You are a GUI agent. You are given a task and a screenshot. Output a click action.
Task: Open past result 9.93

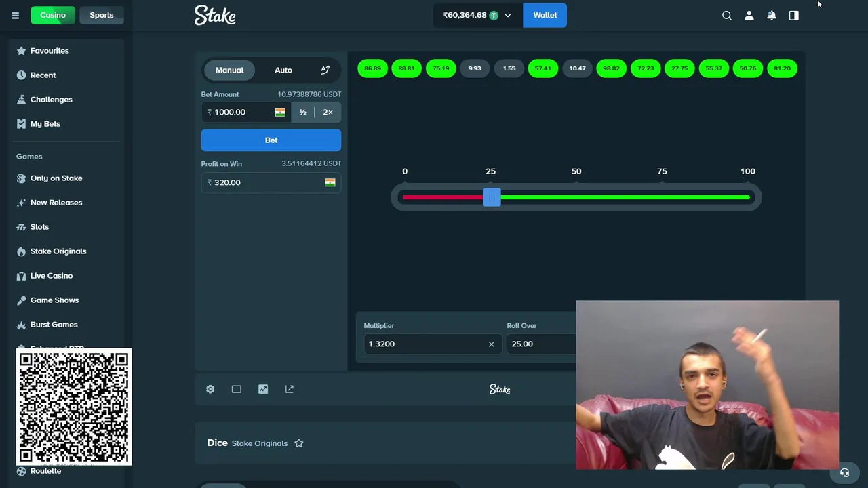tap(475, 68)
